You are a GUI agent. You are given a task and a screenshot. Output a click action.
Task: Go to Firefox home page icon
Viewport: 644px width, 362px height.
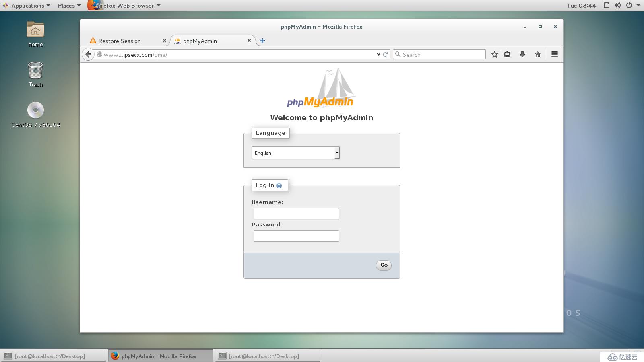coord(538,54)
